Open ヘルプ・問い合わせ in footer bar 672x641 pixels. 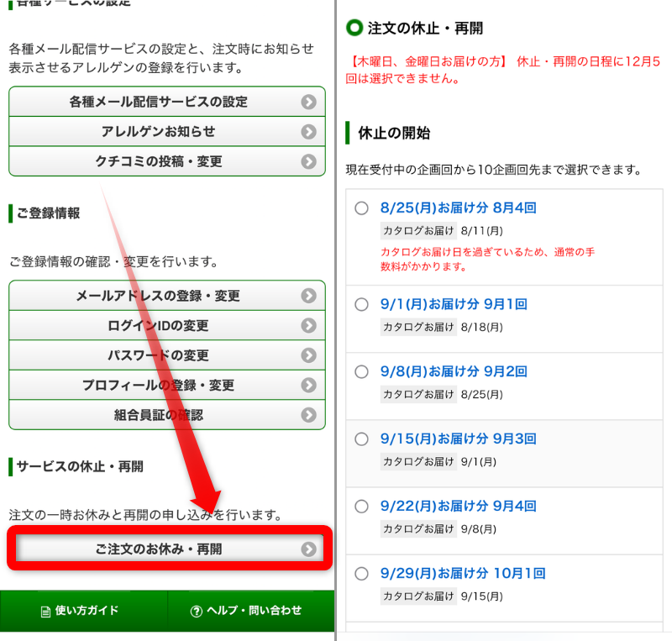(x=251, y=611)
